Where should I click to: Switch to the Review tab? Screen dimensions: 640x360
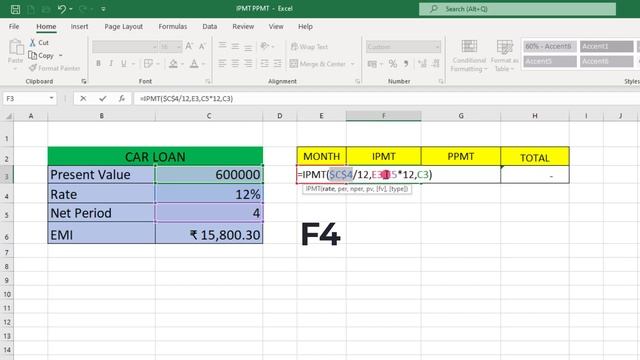[x=243, y=27]
